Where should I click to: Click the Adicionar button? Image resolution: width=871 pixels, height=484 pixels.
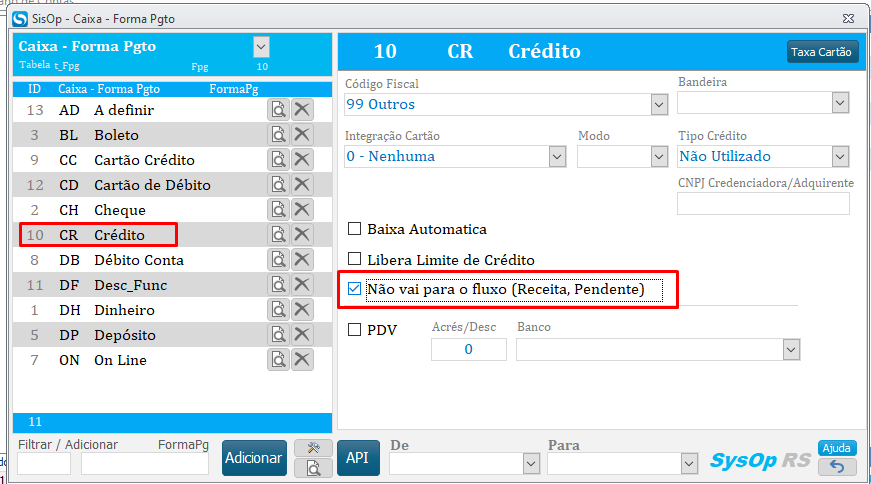coord(253,458)
